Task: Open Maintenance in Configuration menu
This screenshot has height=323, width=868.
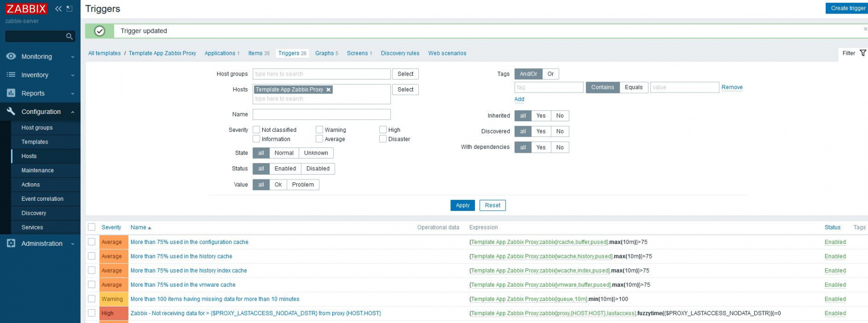Action: [37, 170]
